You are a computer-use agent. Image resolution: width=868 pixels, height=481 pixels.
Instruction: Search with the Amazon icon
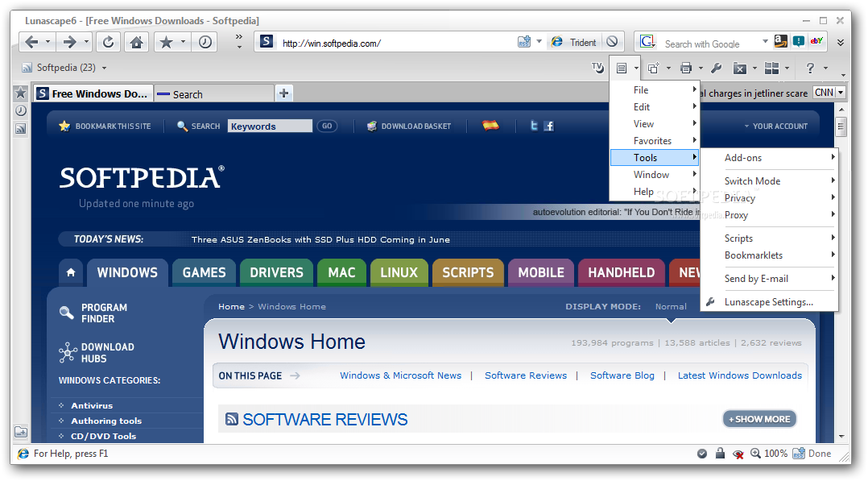click(780, 41)
